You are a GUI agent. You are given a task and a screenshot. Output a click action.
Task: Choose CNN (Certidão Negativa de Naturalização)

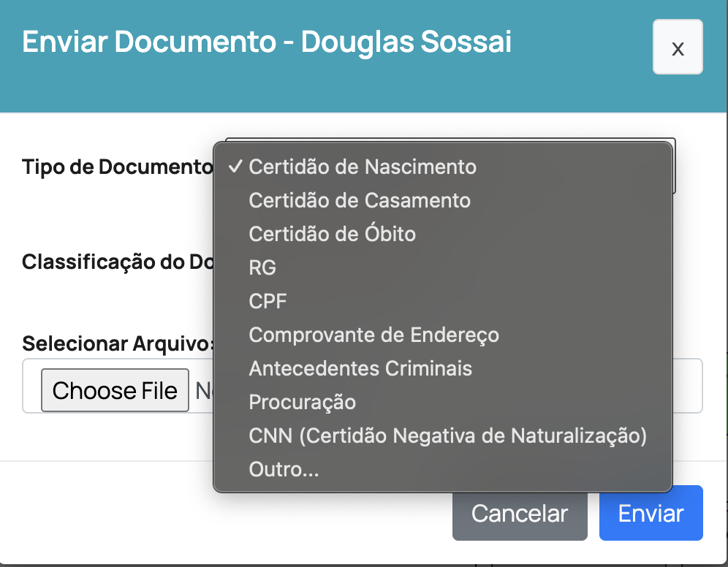(448, 435)
